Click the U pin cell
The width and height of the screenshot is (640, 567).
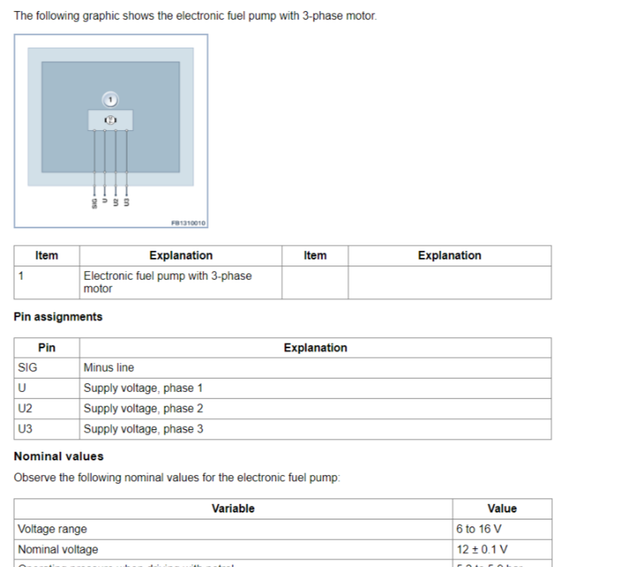pos(47,388)
